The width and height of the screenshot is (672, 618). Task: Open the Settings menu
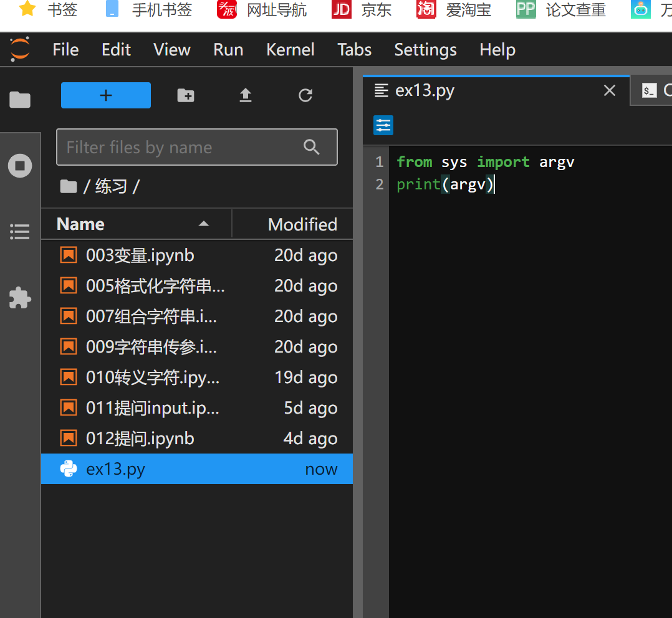tap(425, 50)
